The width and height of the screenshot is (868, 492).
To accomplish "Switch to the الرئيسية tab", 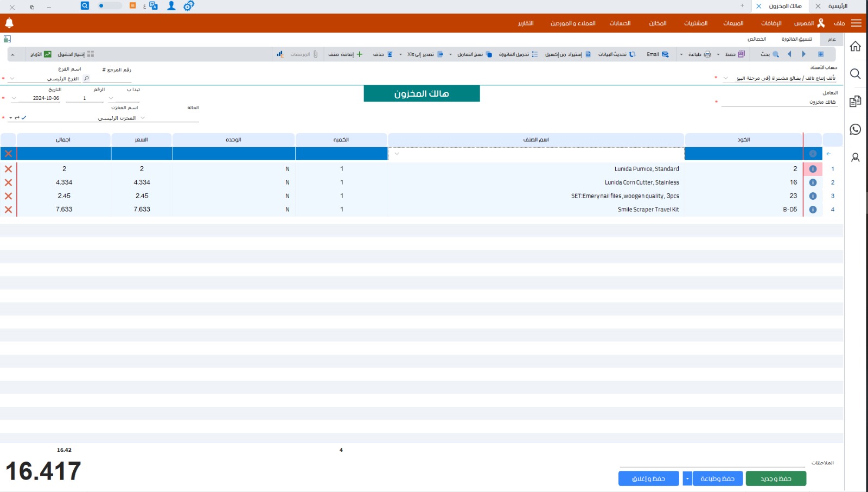I will pyautogui.click(x=837, y=6).
